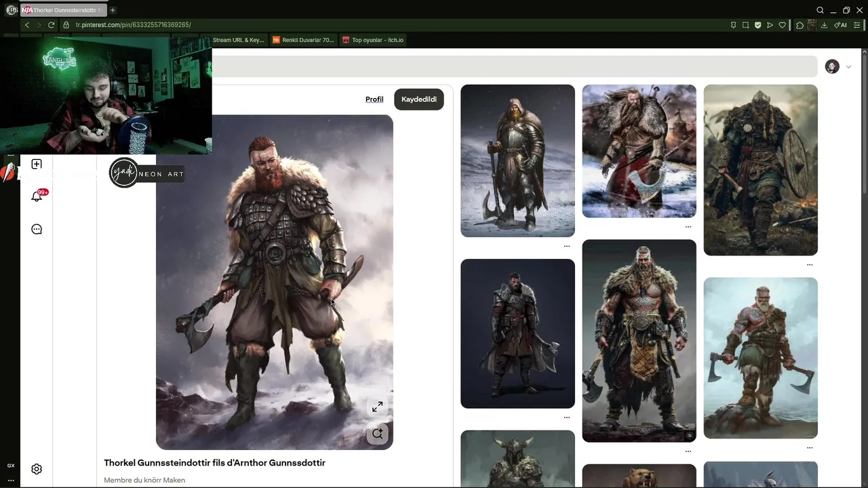The image size is (868, 488).
Task: Open options under fur-cloaked axe Viking pin
Action: (688, 226)
